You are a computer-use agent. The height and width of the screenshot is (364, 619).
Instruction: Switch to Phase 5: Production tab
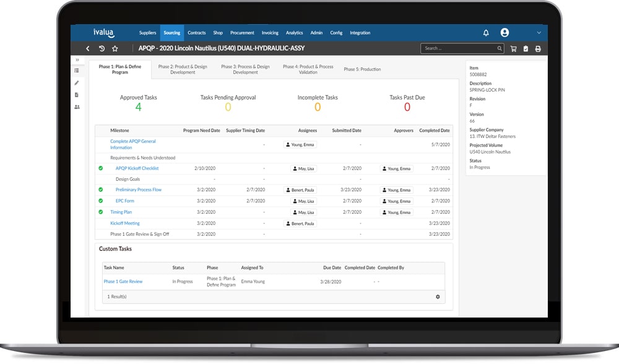(362, 69)
